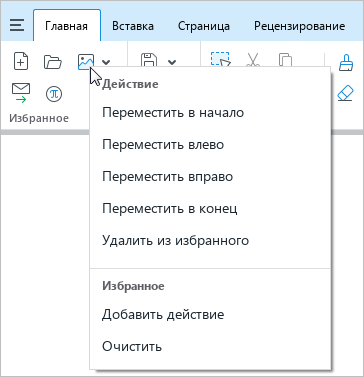Viewport: 364px width, 377px height.
Task: Click the selection rectangle tool icon
Action: [x=220, y=59]
